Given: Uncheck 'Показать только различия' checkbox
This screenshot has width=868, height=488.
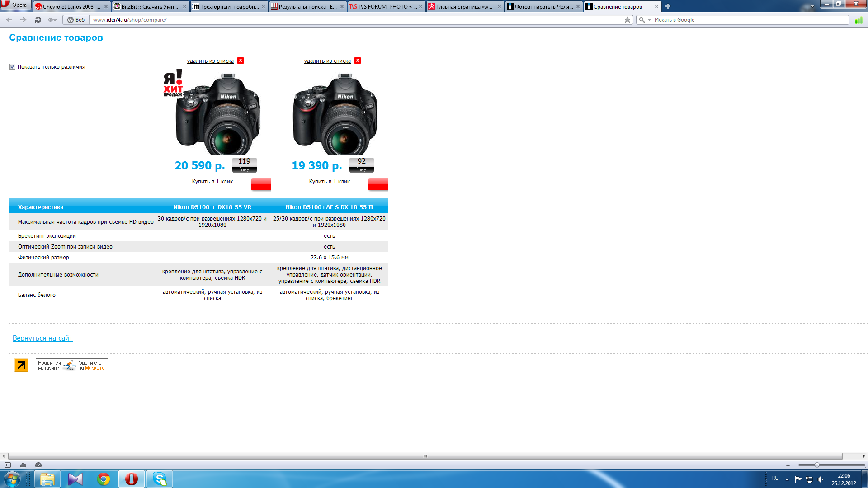Looking at the screenshot, I should [x=12, y=67].
